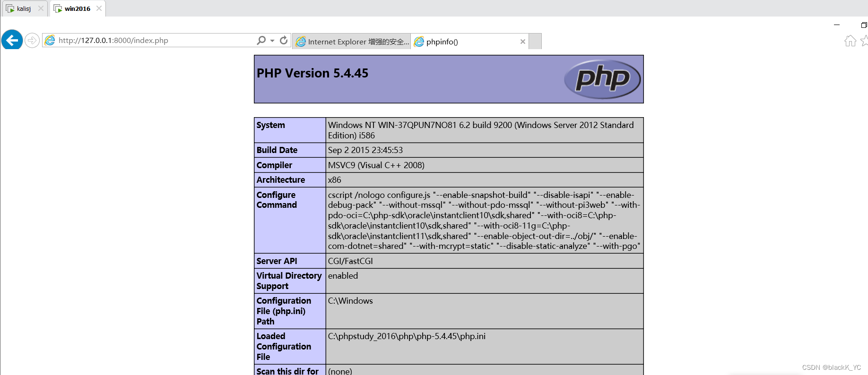Viewport: 868px width, 375px height.
Task: Close the win2016 VM tab
Action: point(99,9)
